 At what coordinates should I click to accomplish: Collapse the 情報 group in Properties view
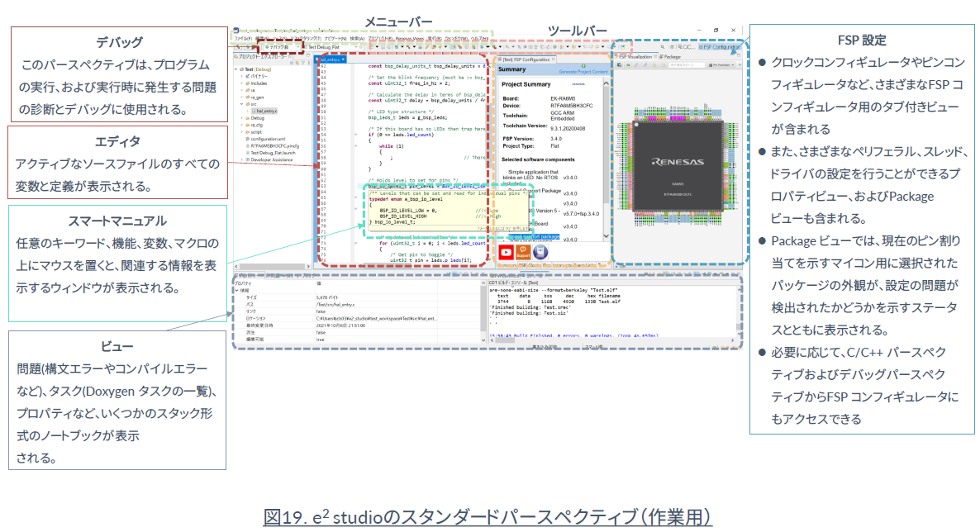point(236,290)
